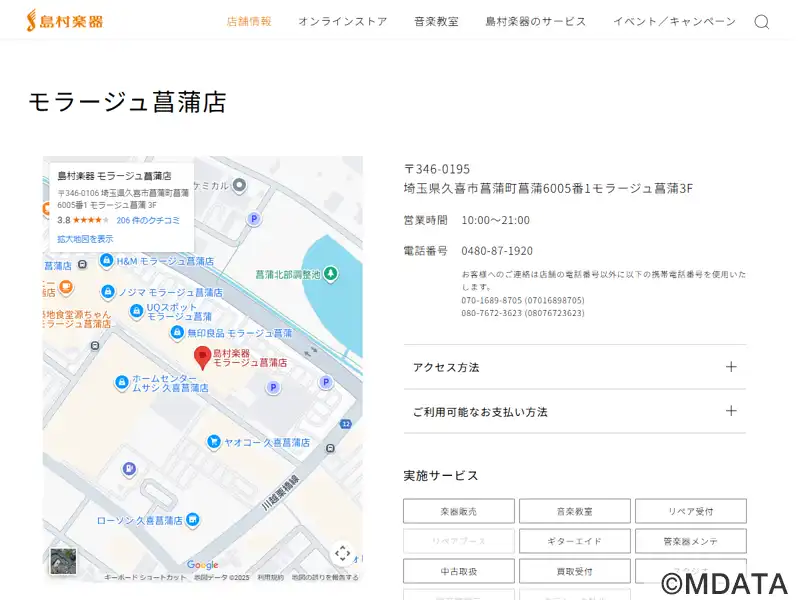Click the ギターエイド service button

point(575,541)
